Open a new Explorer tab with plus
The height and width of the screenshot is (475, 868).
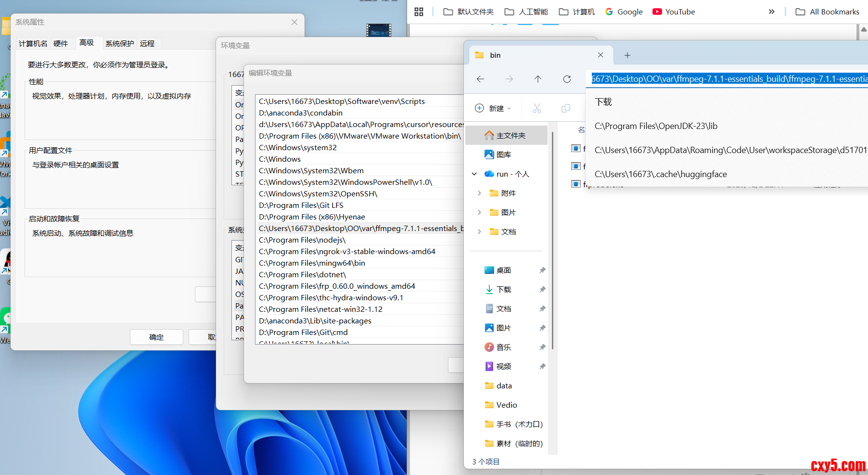(627, 55)
